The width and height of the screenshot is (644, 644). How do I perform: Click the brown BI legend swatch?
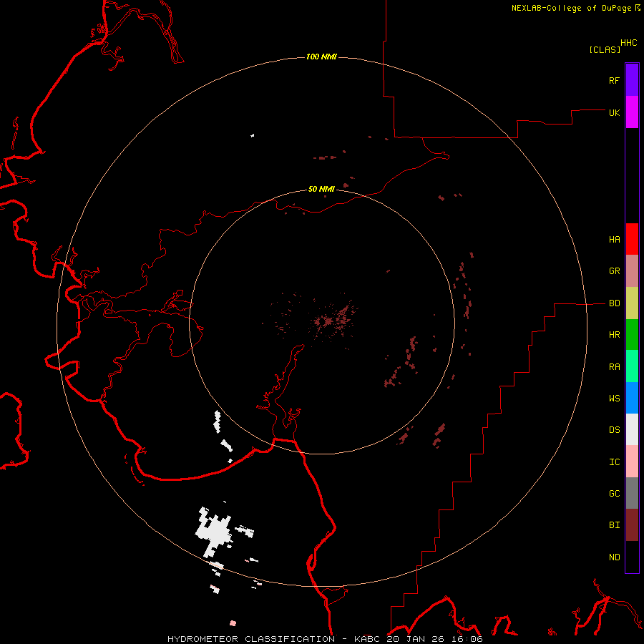[x=632, y=525]
